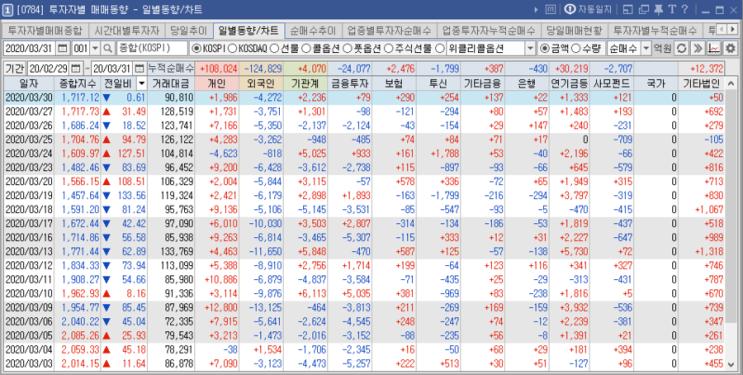Click the window layout icon in title bar

[628, 9]
